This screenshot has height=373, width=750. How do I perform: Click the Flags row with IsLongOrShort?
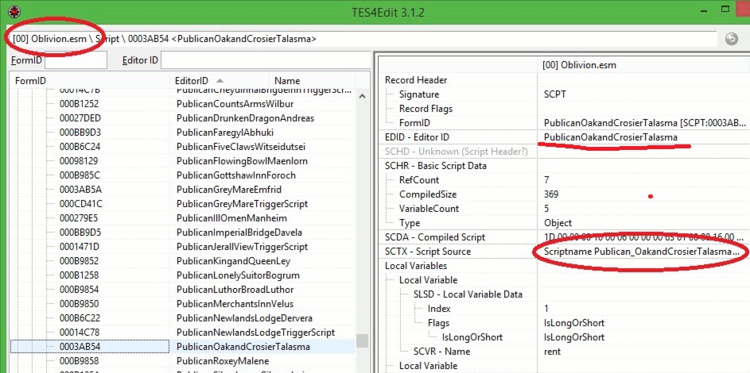click(564, 323)
